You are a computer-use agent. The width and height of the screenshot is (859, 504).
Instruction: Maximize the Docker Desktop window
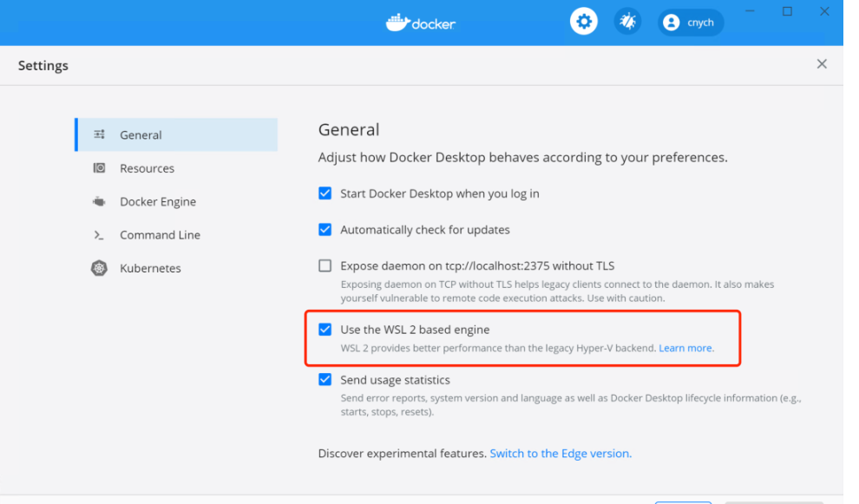pyautogui.click(x=787, y=11)
